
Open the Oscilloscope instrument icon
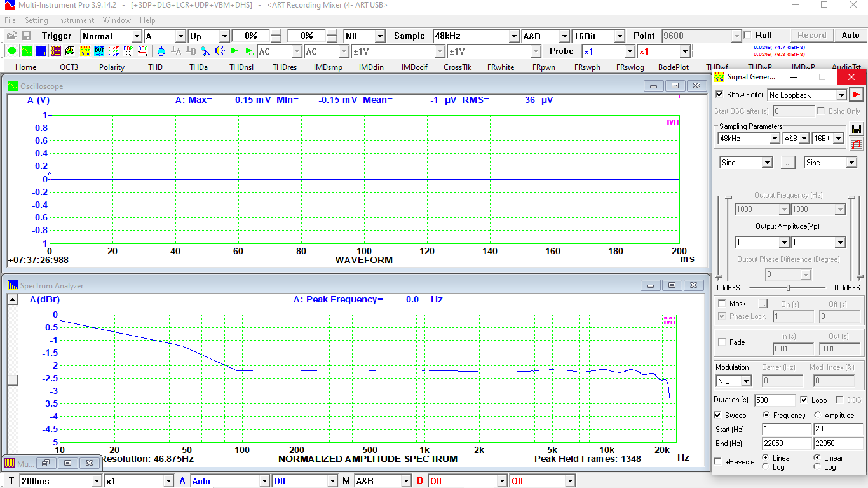click(26, 51)
